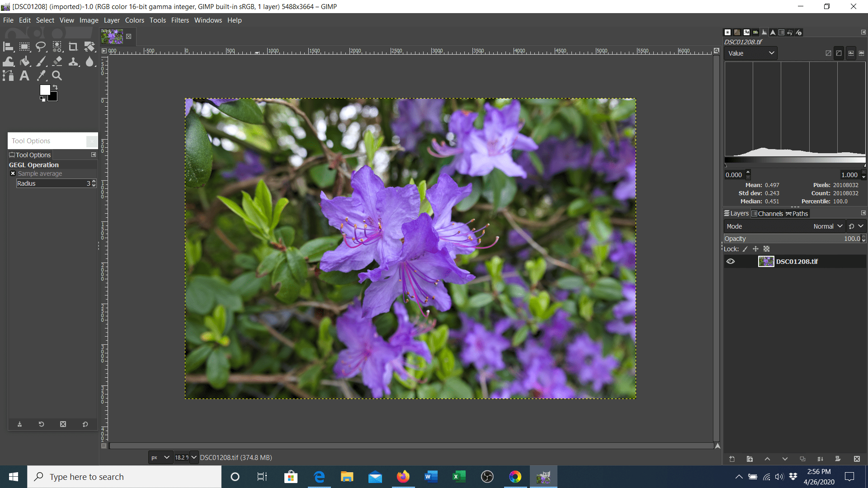Switch to the Layers tab
This screenshot has width=868, height=488.
coord(736,214)
